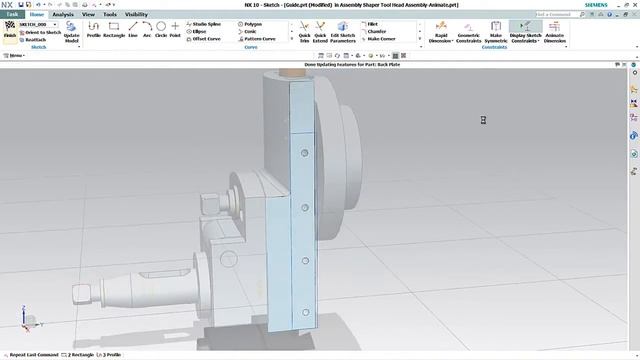Open the sketch name dropdown list
Viewport: 640px width, 360px height.
point(55,24)
